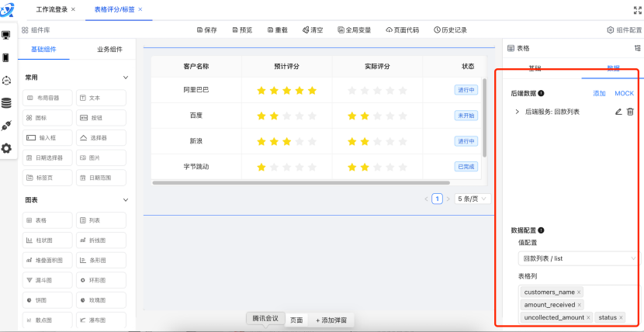The image size is (644, 332).
Task: Add the 图片 component
Action: (x=101, y=157)
